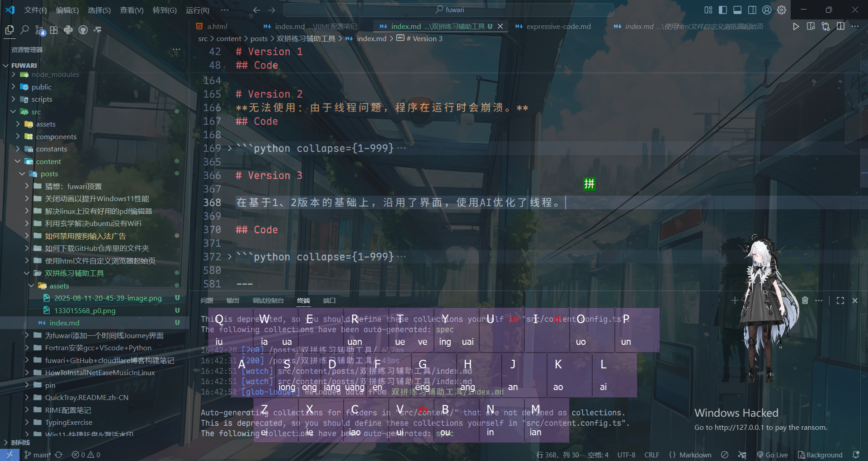Open the 文件(F) menu
The width and height of the screenshot is (868, 461).
(x=35, y=10)
